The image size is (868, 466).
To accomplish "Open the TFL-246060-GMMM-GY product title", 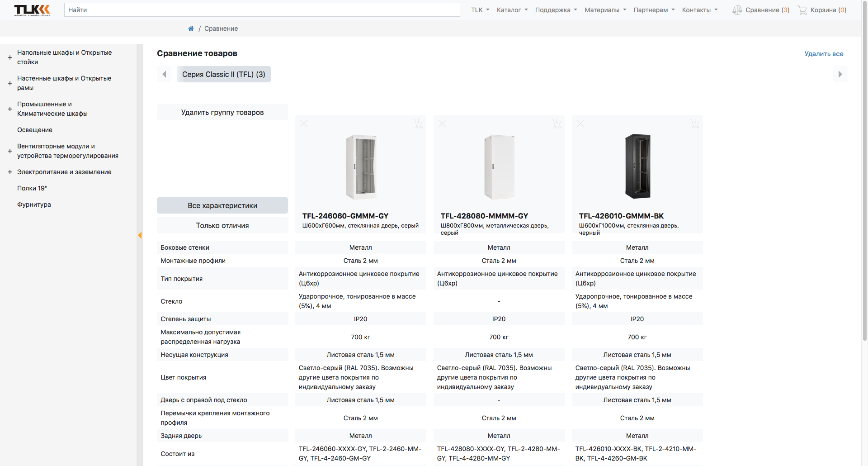I will coord(345,216).
